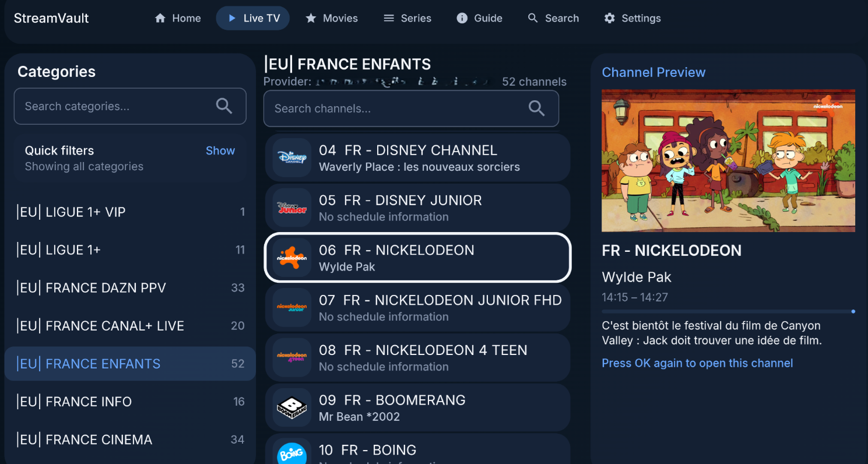Click the '14:15 – 14:27' time range
Image resolution: width=868 pixels, height=464 pixels.
[x=635, y=297]
